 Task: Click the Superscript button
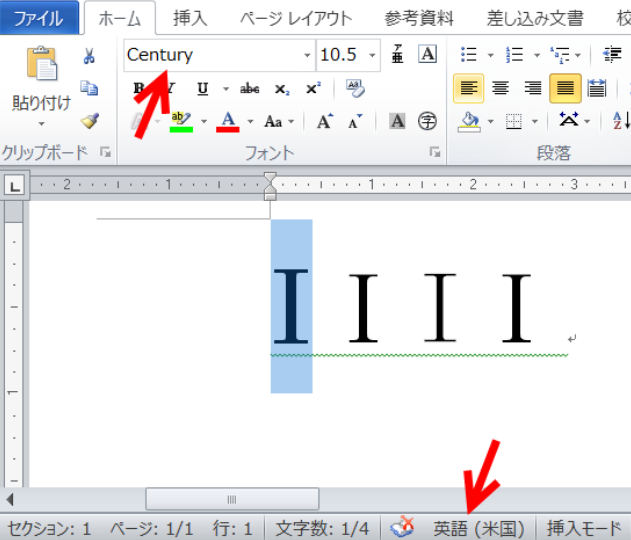point(313,89)
